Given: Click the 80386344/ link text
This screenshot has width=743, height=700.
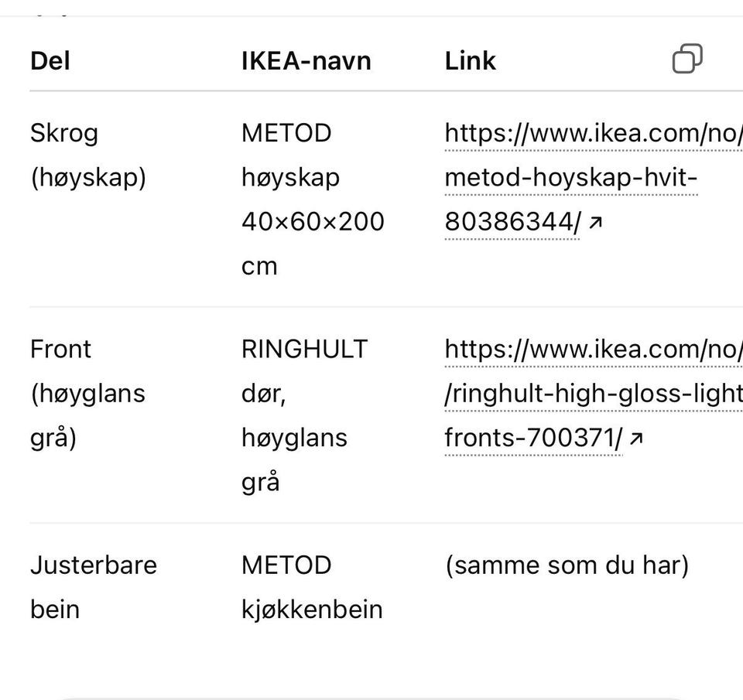Looking at the screenshot, I should tap(511, 223).
